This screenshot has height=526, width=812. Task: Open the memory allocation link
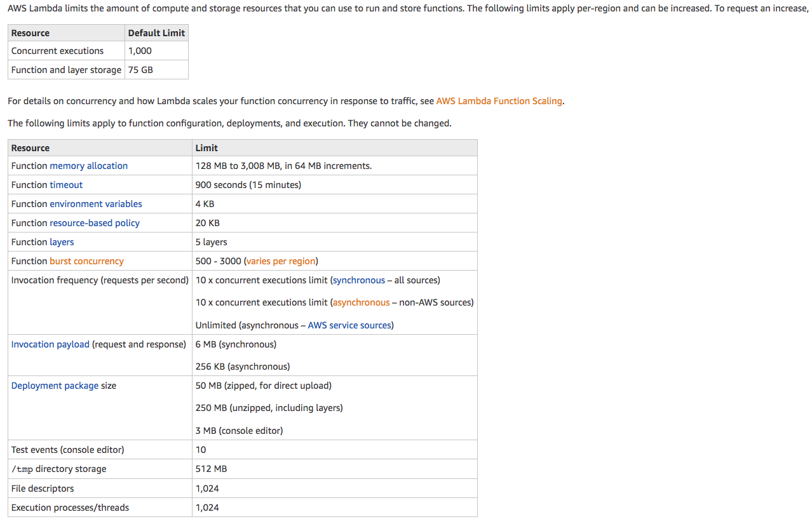pyautogui.click(x=88, y=166)
